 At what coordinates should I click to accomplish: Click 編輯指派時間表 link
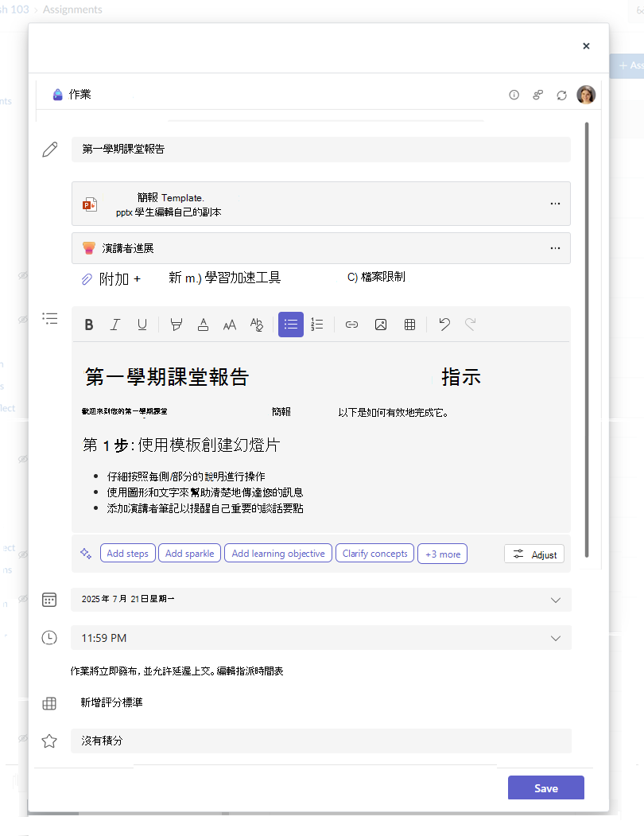[250, 671]
